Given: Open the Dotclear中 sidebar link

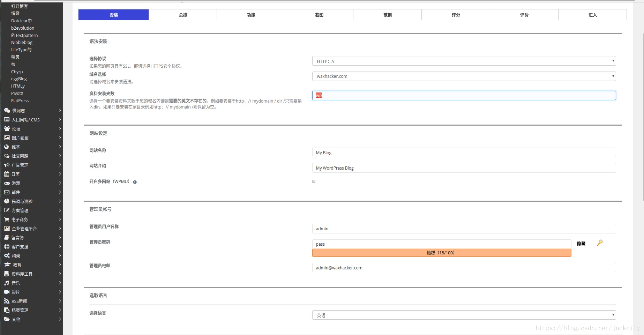Looking at the screenshot, I should (21, 21).
